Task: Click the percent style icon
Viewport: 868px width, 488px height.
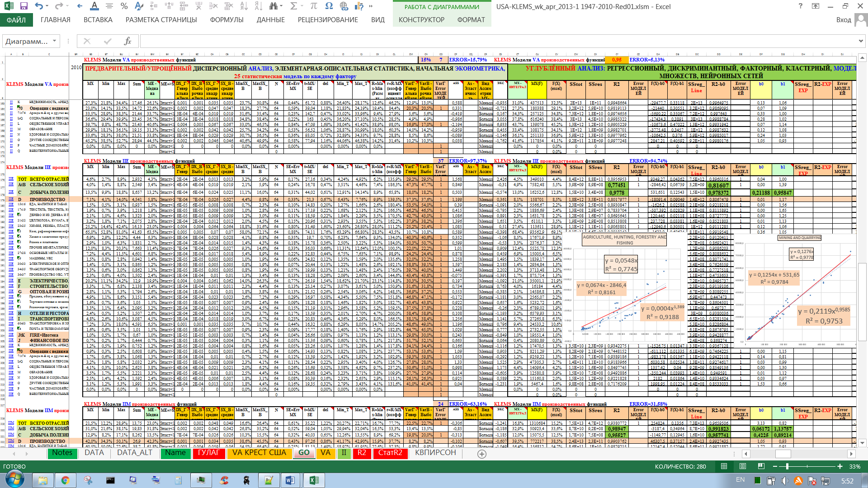Action: click(124, 6)
